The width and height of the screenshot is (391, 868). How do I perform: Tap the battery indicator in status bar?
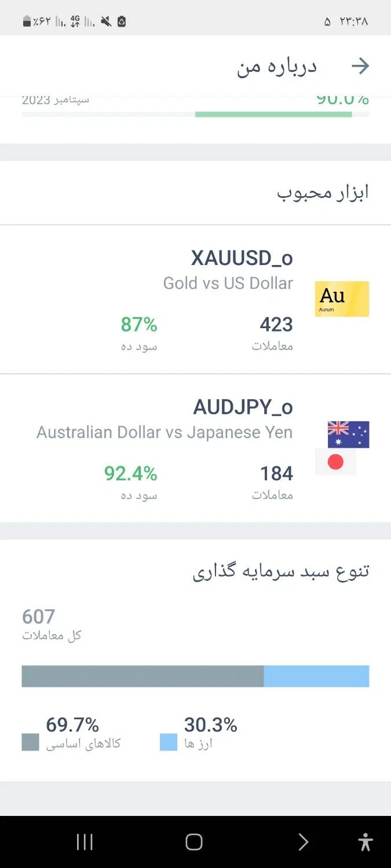[x=27, y=22]
